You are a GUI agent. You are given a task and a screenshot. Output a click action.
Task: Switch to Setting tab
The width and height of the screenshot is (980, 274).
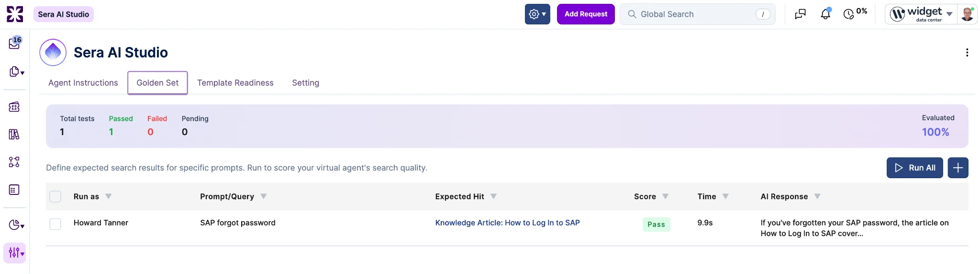(306, 83)
